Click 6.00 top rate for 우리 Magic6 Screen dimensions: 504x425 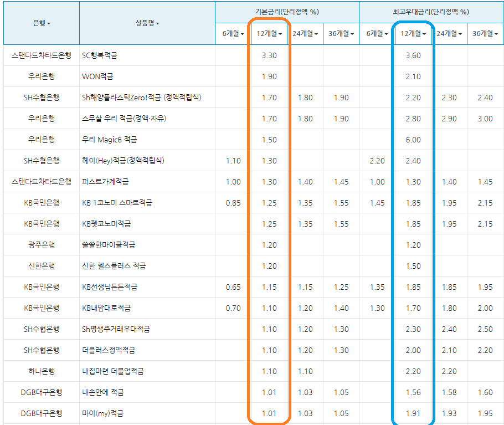point(413,140)
